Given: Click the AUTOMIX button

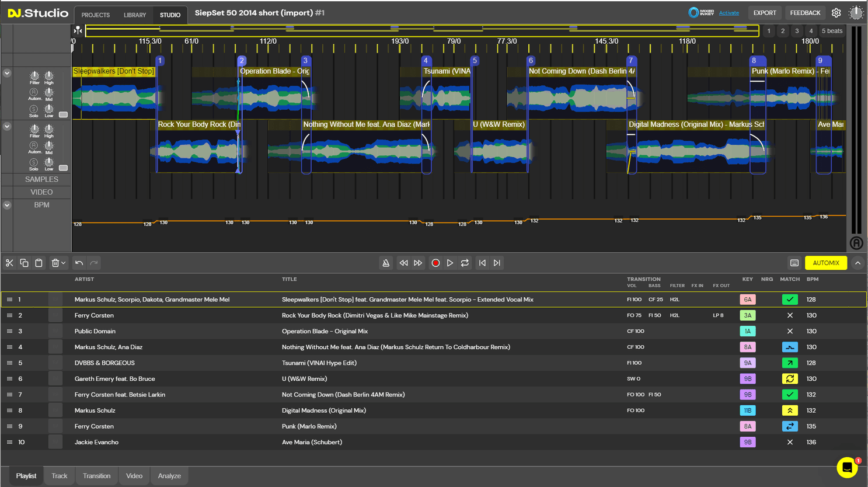Looking at the screenshot, I should tap(826, 263).
